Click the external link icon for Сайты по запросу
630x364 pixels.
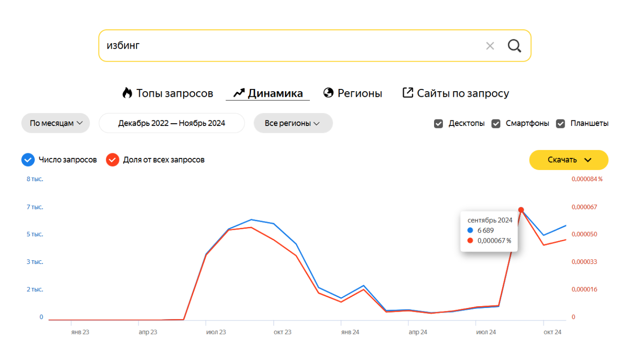click(408, 93)
